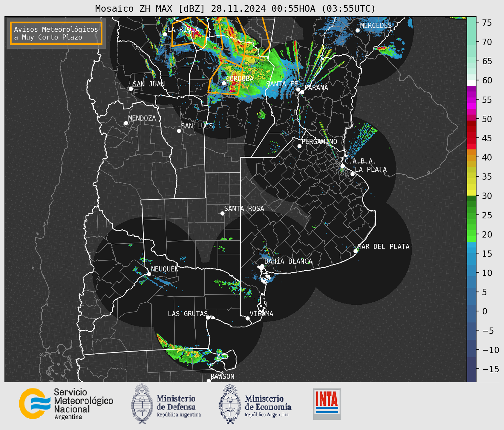Image resolution: width=504 pixels, height=430 pixels.
Task: Click the RAWSON city label
Action: tap(222, 376)
